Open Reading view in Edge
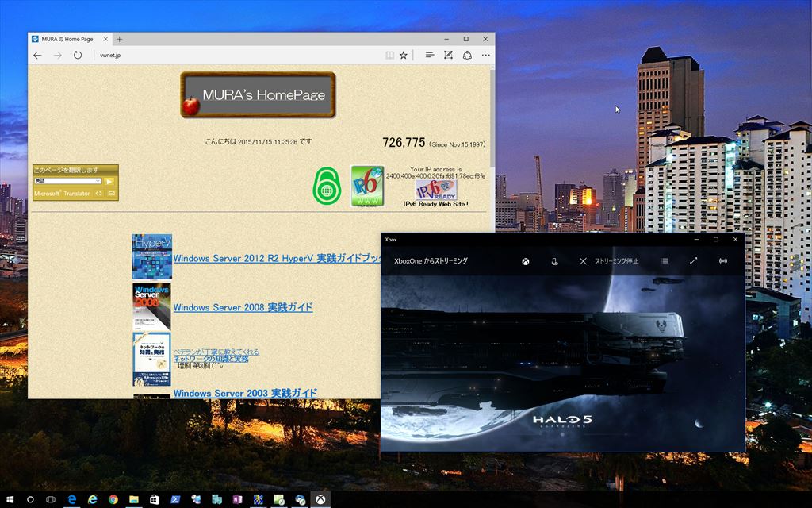The width and height of the screenshot is (812, 508). [x=389, y=55]
